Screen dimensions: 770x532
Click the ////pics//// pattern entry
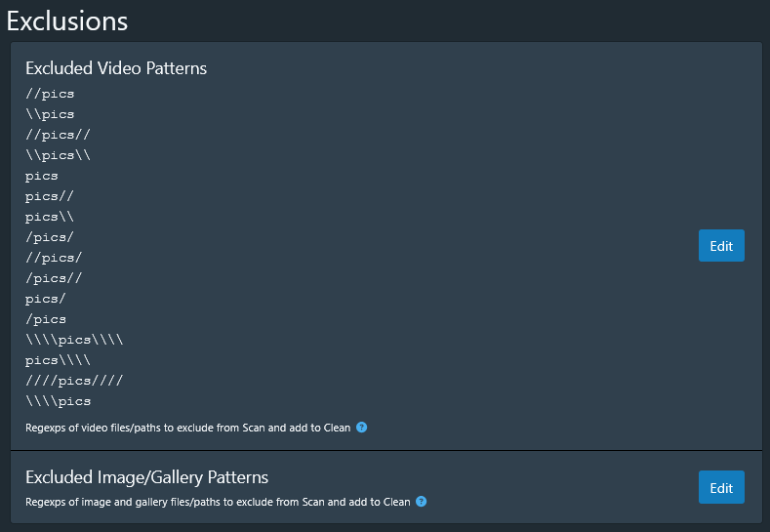pos(74,381)
